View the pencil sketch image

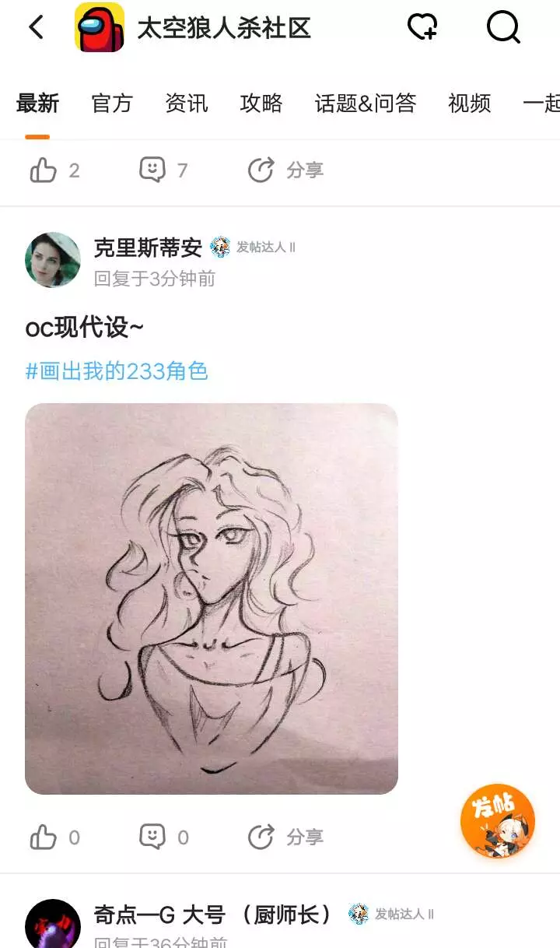pos(212,599)
